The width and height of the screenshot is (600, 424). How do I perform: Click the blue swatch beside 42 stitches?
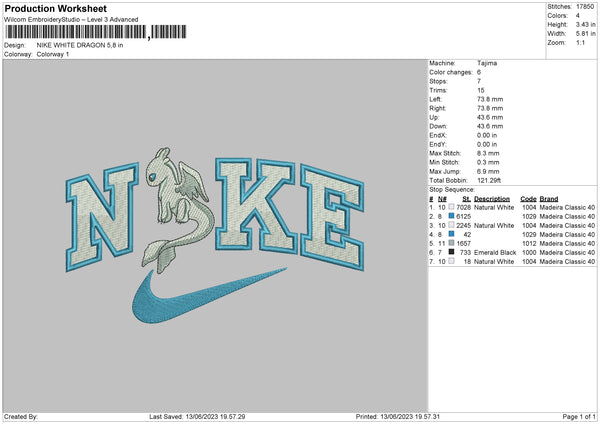point(451,234)
